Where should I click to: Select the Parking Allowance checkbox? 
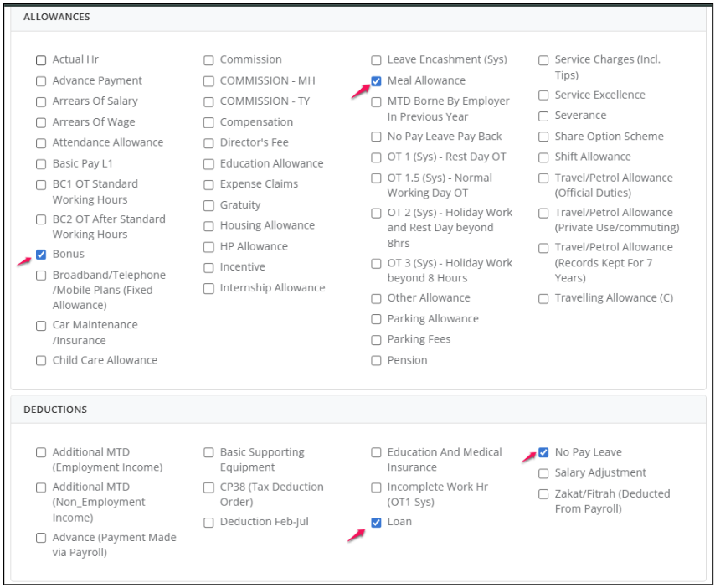pyautogui.click(x=376, y=319)
